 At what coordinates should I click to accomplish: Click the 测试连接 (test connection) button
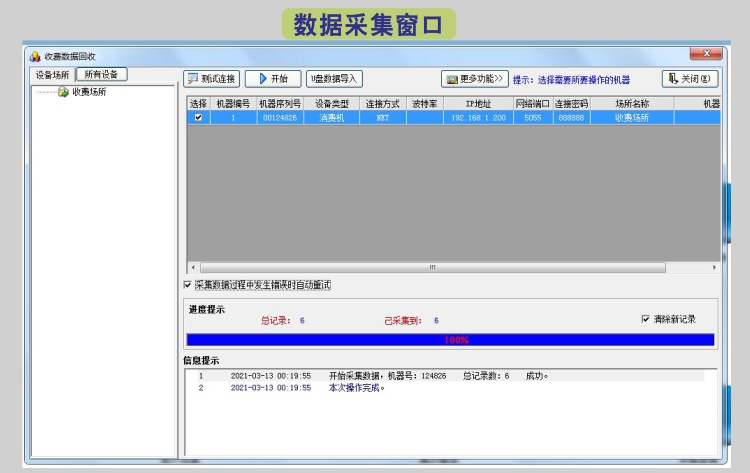pyautogui.click(x=211, y=79)
